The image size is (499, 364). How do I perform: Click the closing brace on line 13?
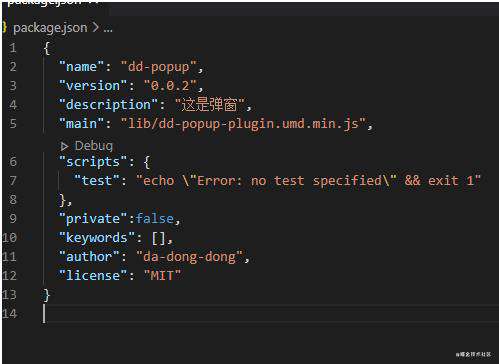(47, 295)
